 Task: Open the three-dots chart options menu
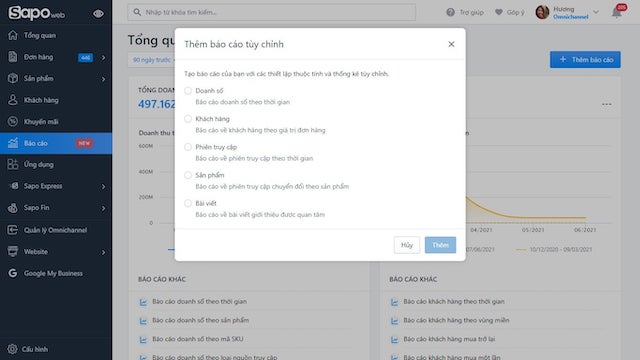607,104
